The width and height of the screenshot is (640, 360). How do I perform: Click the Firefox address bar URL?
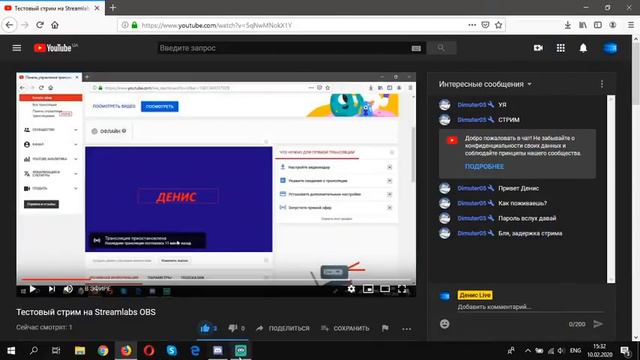[x=217, y=25]
